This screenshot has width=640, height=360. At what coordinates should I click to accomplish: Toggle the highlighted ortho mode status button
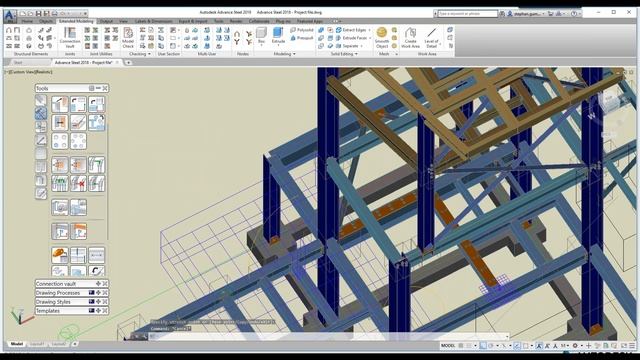483,346
